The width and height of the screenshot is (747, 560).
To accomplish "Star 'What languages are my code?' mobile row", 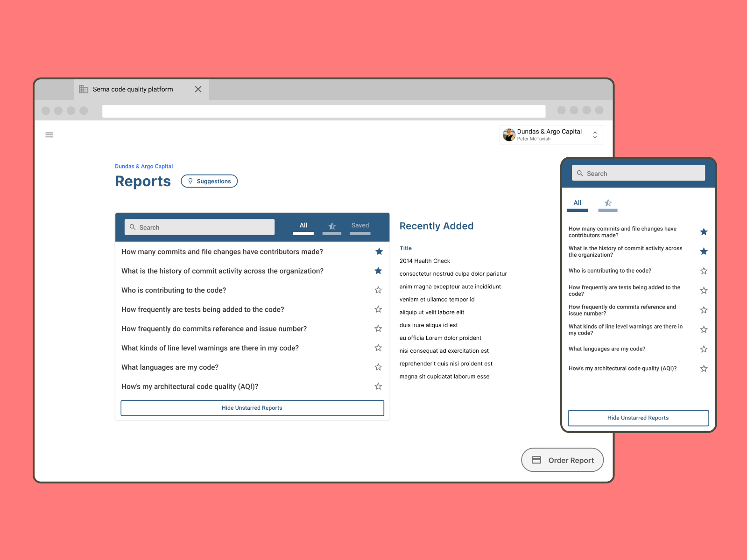I will click(x=704, y=349).
